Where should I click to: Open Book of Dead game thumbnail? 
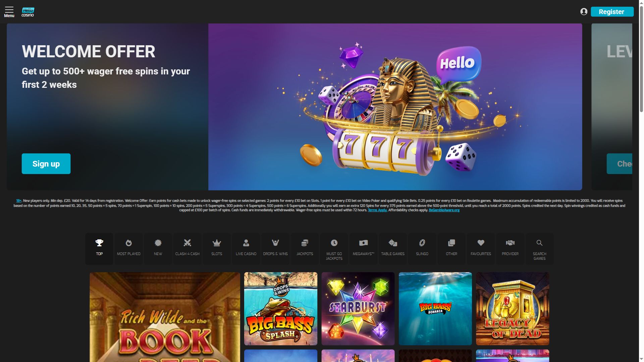(x=165, y=317)
